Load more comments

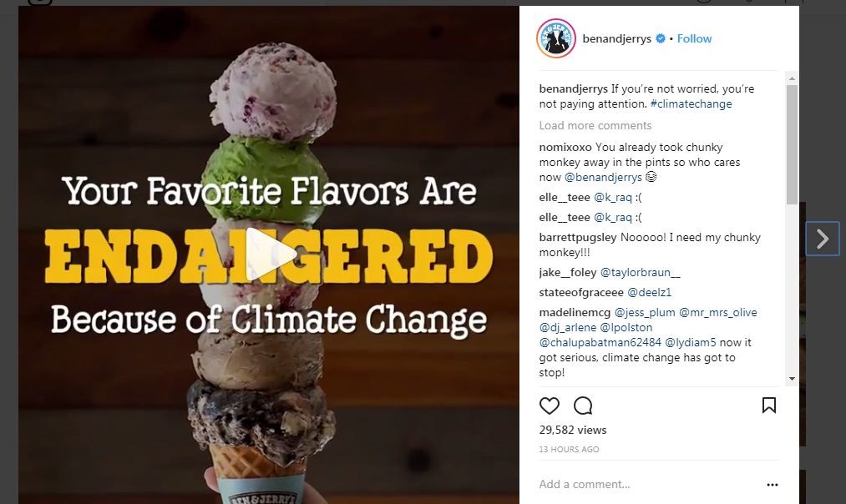coord(595,125)
